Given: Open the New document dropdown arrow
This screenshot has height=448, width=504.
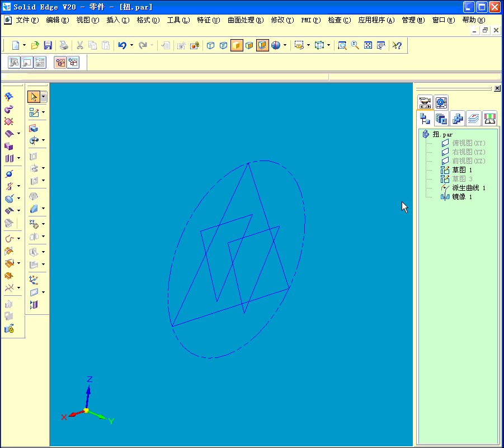Looking at the screenshot, I should (24, 45).
